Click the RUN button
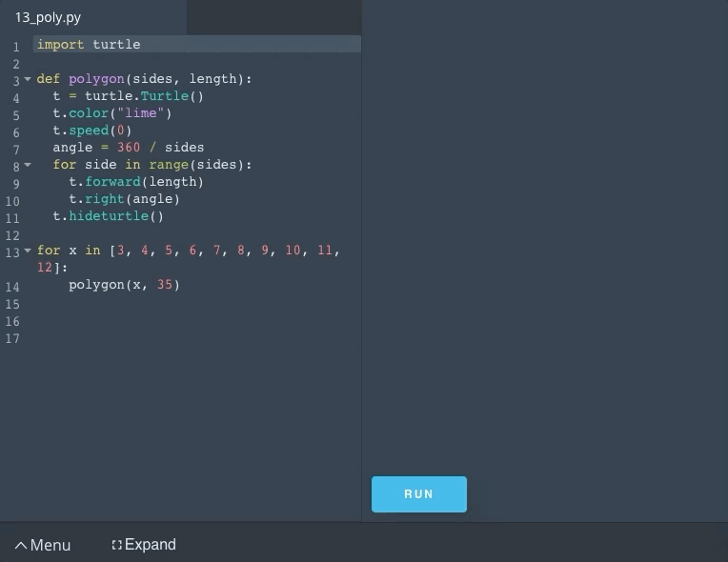This screenshot has height=562, width=728. (x=418, y=494)
